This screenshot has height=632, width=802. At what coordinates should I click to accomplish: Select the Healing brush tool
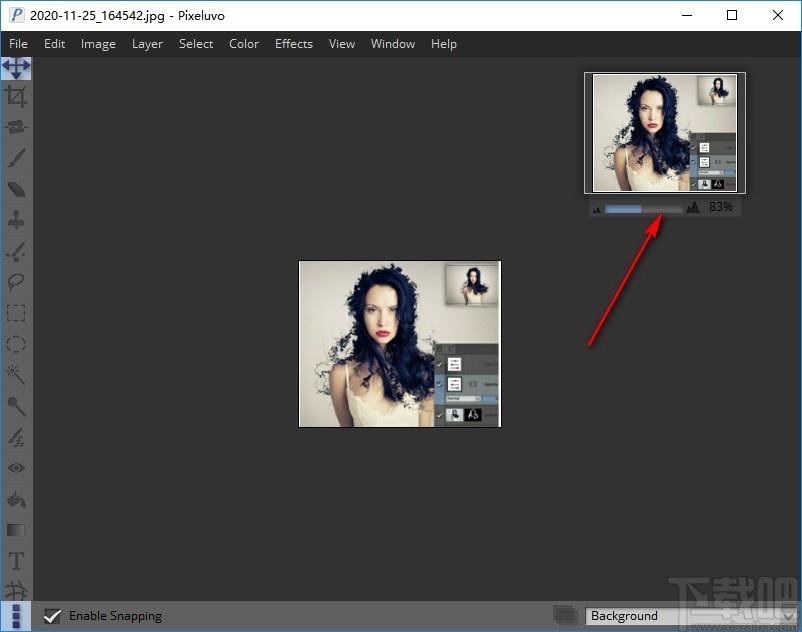(16, 252)
